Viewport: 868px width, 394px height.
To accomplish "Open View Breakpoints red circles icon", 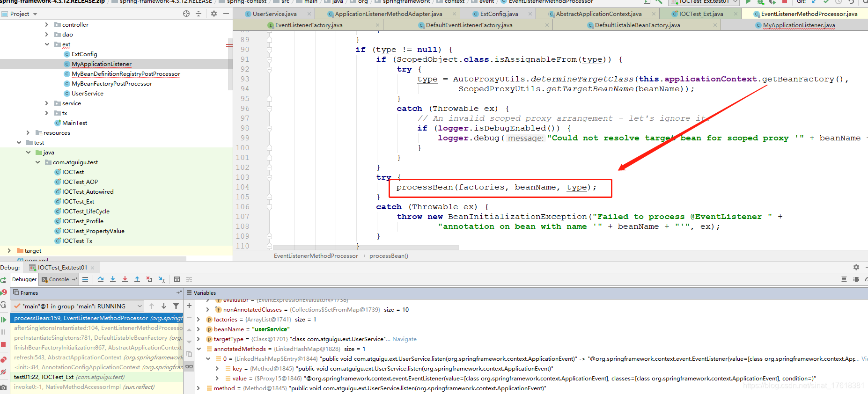I will coord(3,359).
